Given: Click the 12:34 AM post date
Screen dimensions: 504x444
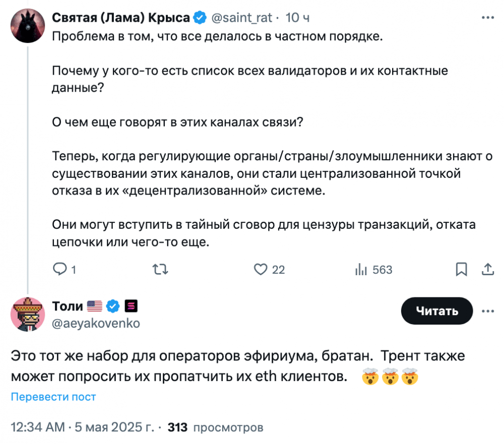Looking at the screenshot, I should tap(83, 427).
